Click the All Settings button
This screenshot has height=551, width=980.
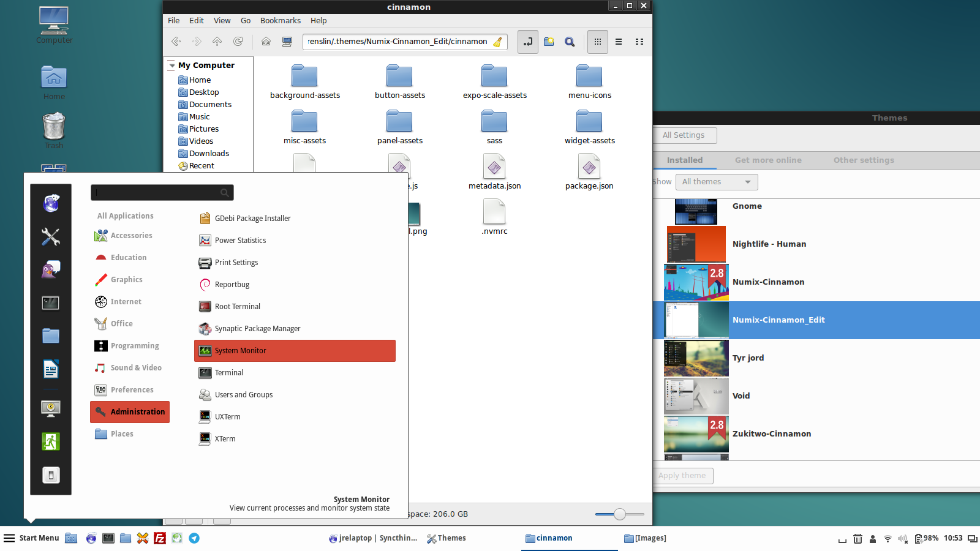[684, 135]
